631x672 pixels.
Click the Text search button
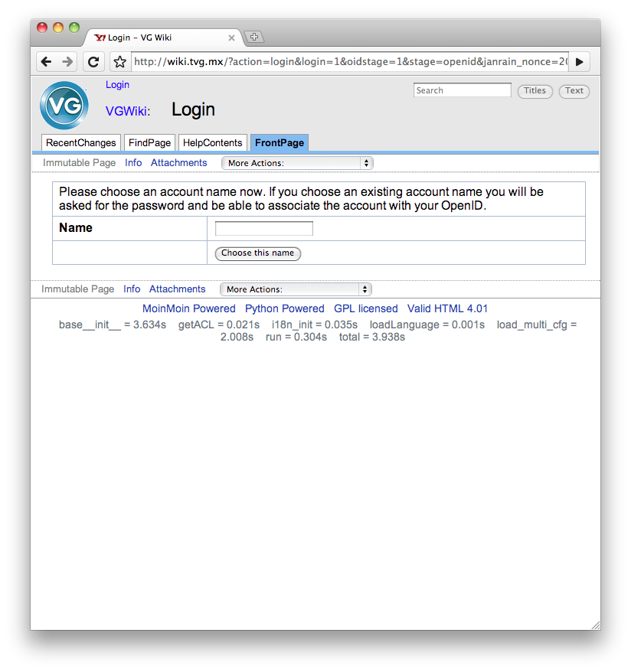point(574,91)
